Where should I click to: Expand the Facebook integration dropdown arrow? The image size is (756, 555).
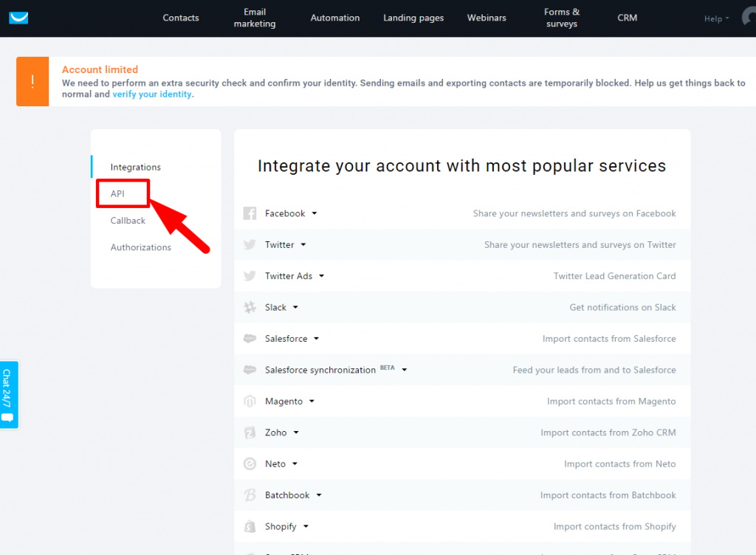pyautogui.click(x=315, y=213)
